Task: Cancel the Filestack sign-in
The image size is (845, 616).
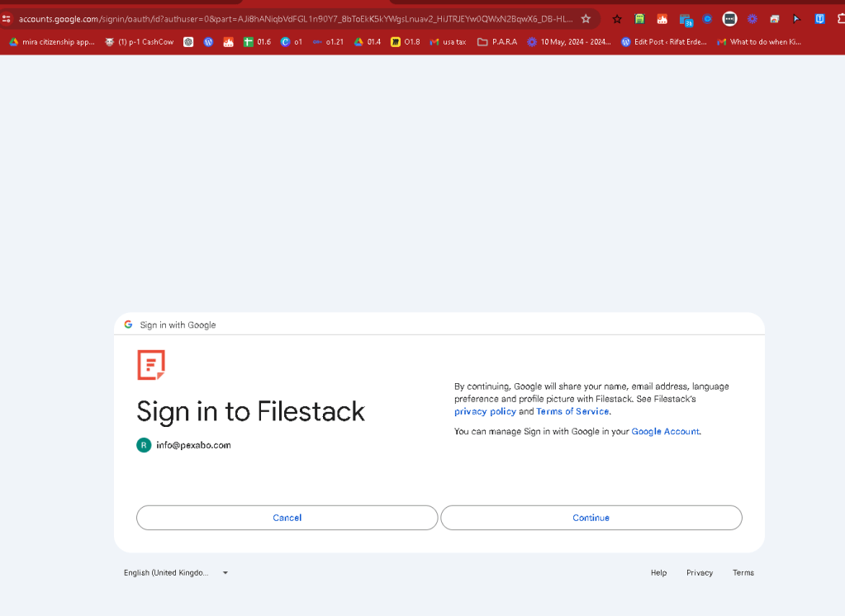Action: (287, 518)
